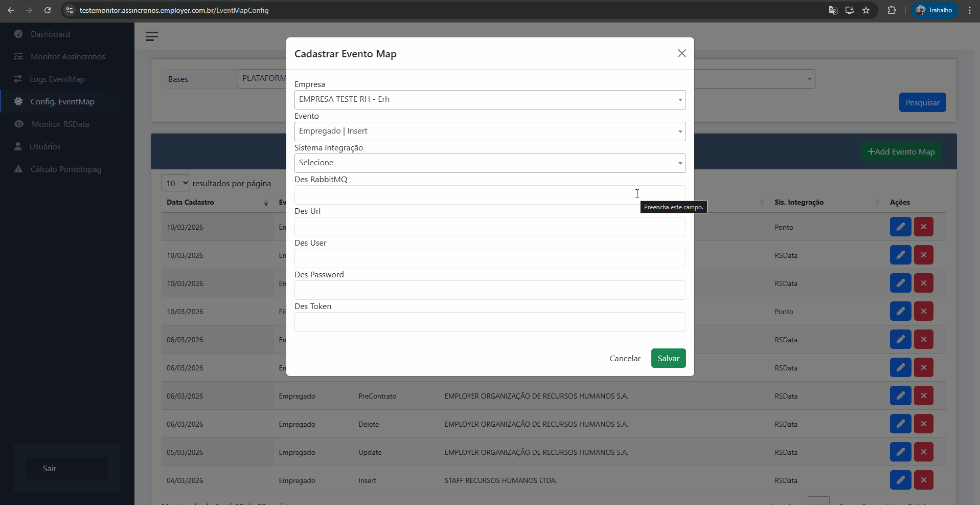Open Cálculo Pontofopag sidebar item
Screen dimensions: 980x505
point(66,169)
